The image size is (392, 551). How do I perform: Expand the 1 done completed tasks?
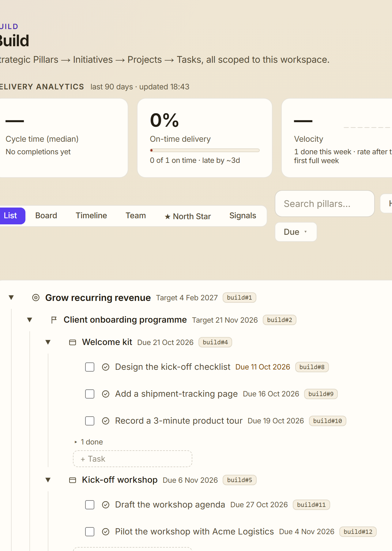point(89,442)
